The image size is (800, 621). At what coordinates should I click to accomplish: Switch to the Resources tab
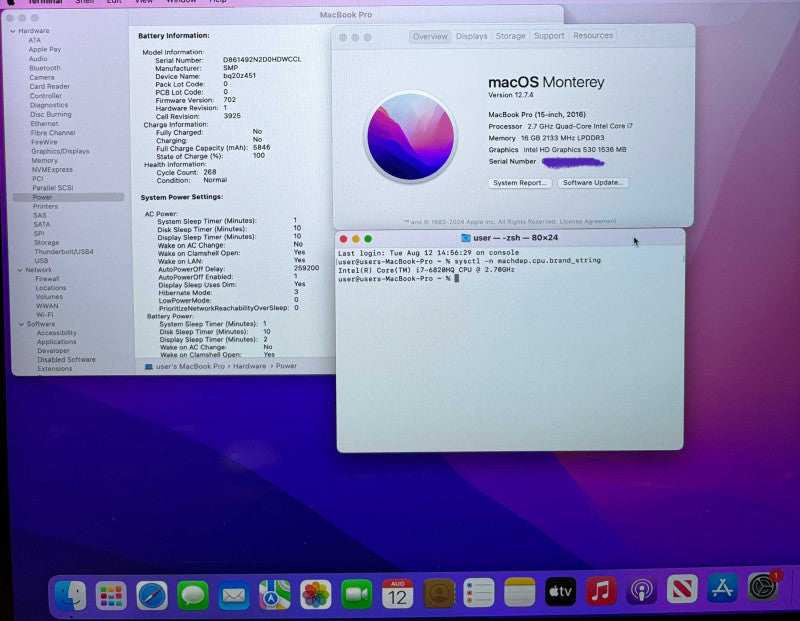tap(593, 35)
